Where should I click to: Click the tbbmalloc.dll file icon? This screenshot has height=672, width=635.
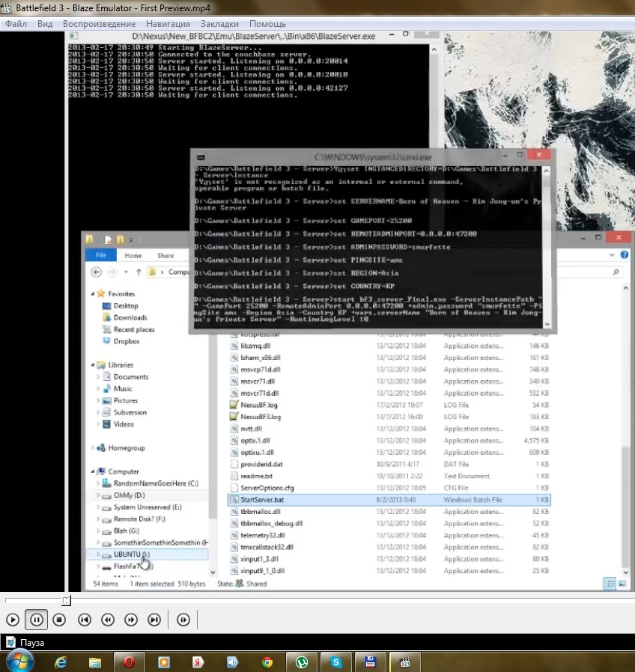(234, 512)
